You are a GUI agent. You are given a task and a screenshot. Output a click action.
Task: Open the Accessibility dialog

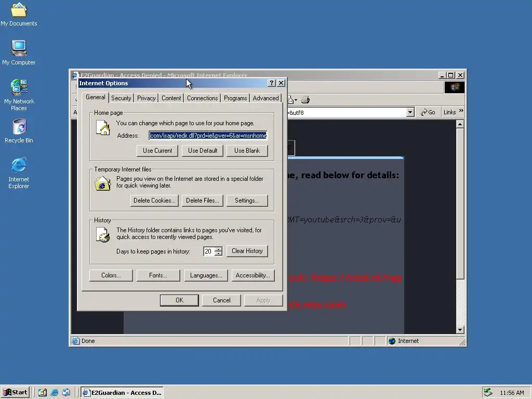pos(253,275)
